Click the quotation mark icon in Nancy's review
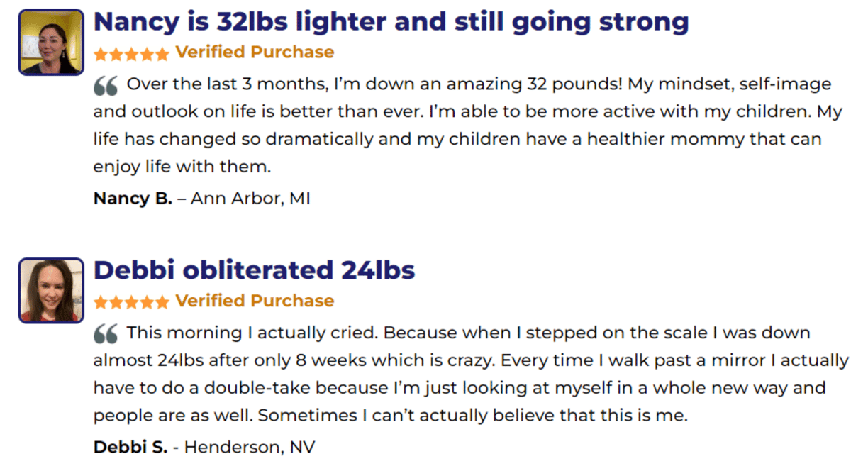This screenshot has height=471, width=868. [x=106, y=87]
